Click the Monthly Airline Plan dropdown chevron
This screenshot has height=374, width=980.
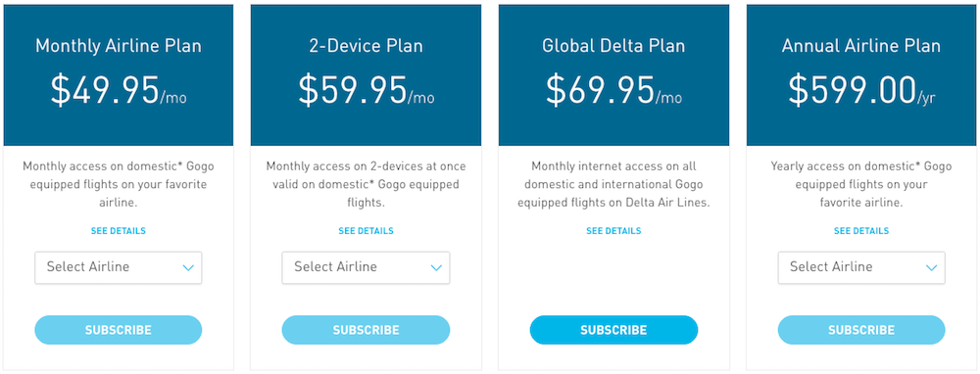(x=188, y=268)
